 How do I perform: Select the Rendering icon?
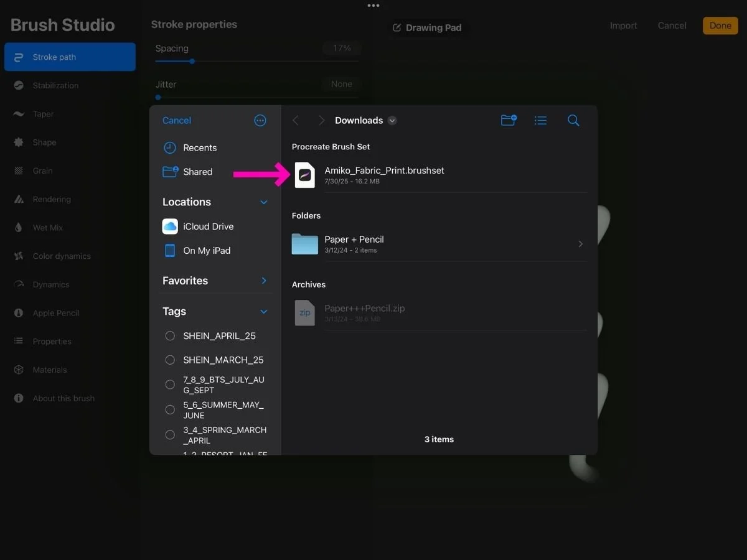tap(19, 199)
